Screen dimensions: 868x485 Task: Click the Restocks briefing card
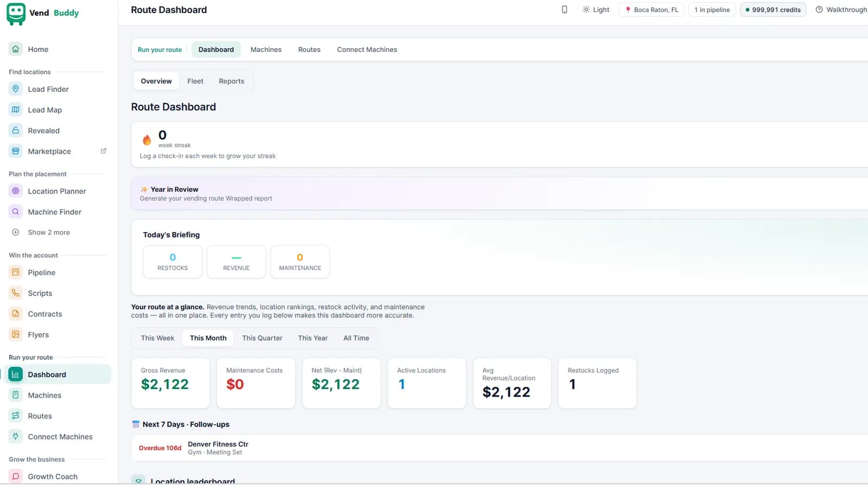click(173, 262)
